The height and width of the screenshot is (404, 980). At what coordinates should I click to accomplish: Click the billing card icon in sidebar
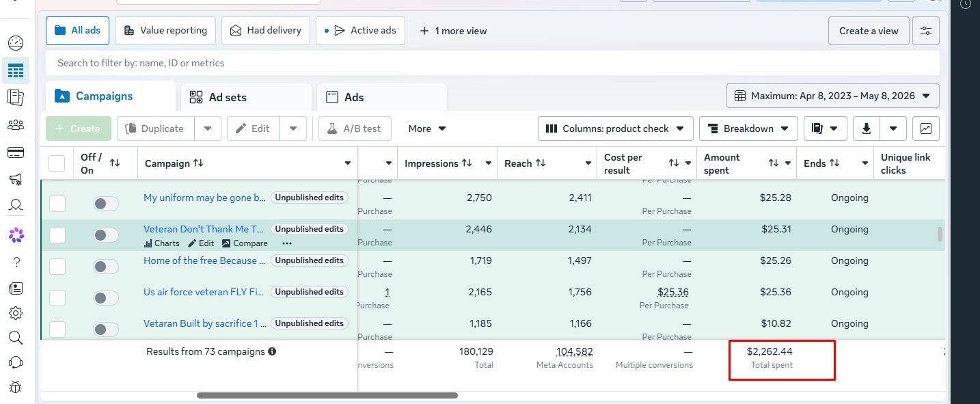coord(15,152)
